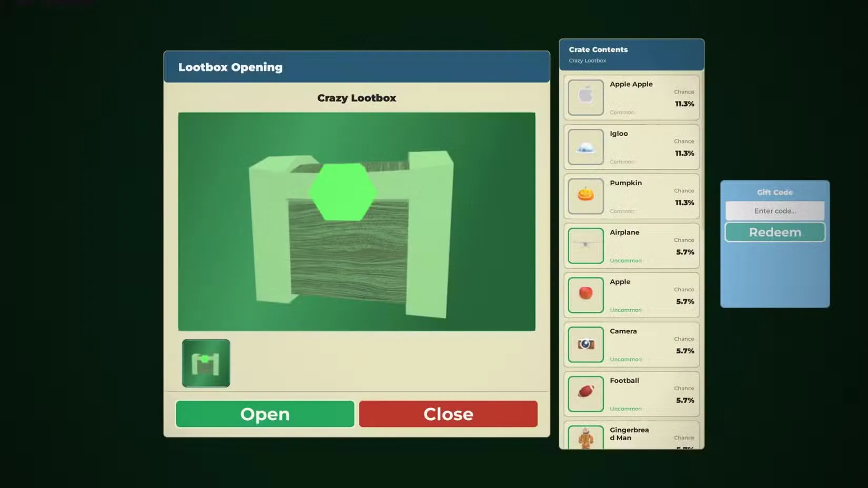
Task: Close the Lootbox Opening dialog
Action: [x=448, y=414]
